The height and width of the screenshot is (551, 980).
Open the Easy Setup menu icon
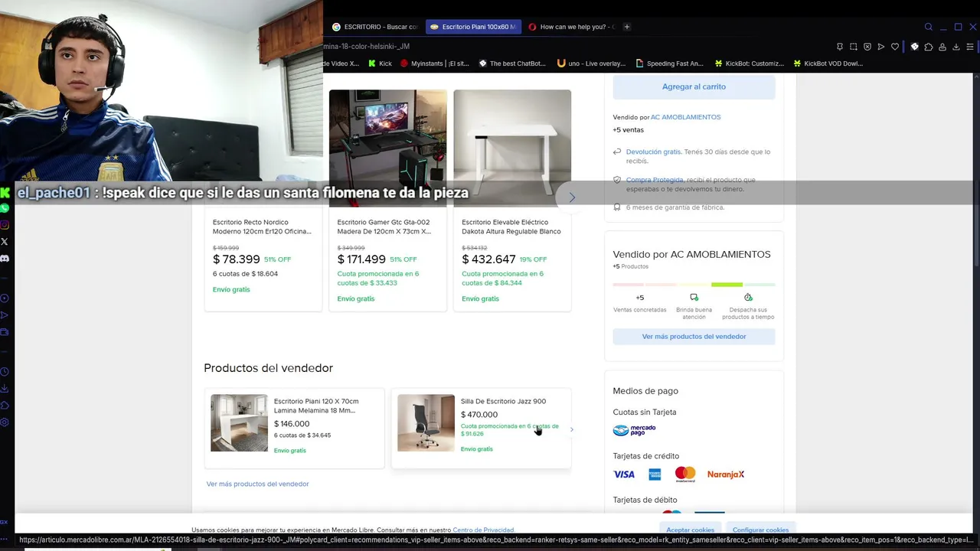pyautogui.click(x=970, y=47)
